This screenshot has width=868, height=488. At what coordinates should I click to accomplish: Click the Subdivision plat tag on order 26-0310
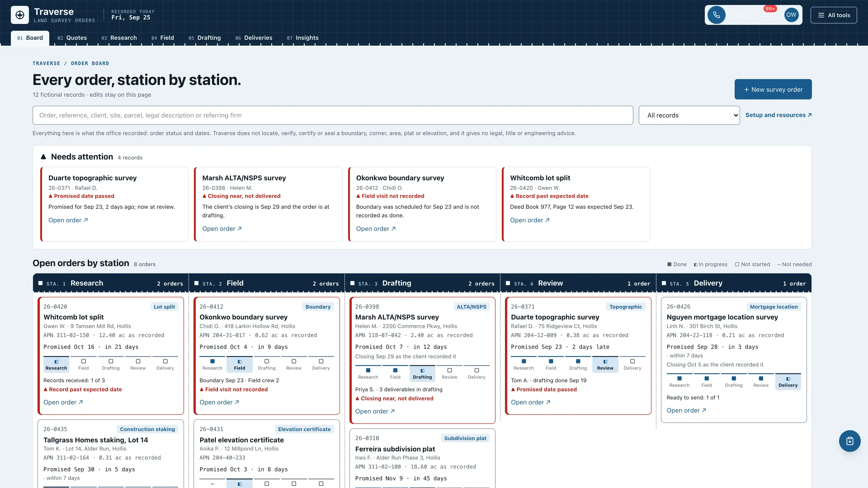point(465,438)
